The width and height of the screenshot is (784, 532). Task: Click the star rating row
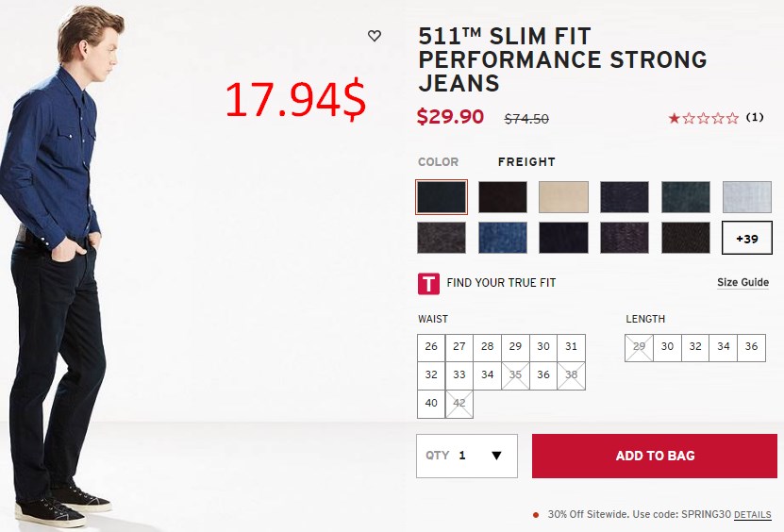(x=703, y=118)
